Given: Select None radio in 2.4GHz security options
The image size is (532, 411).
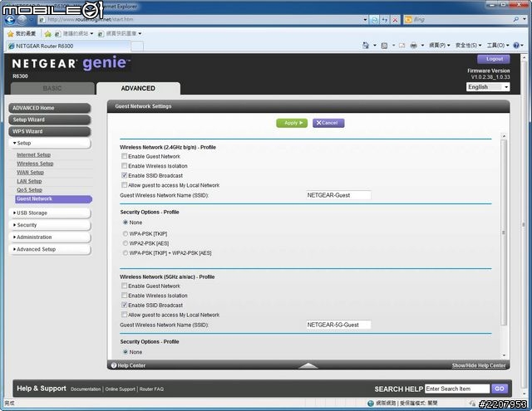Looking at the screenshot, I should coord(126,223).
